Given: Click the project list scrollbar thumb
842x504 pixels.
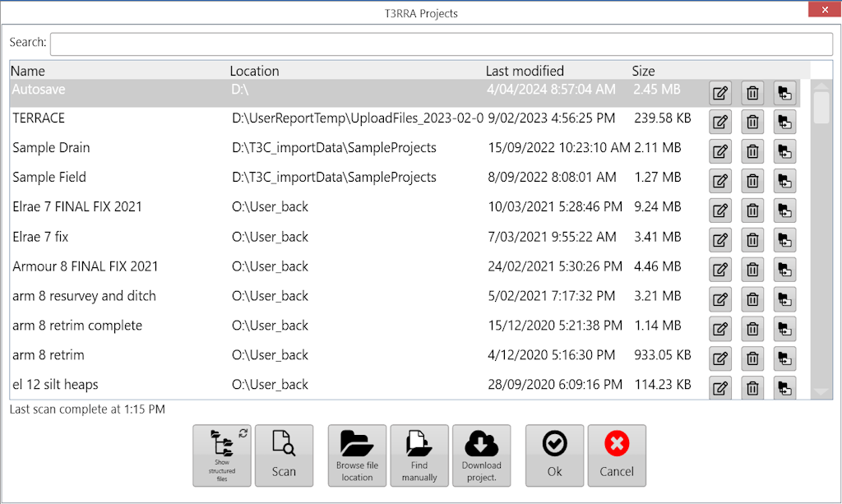Looking at the screenshot, I should tap(821, 108).
